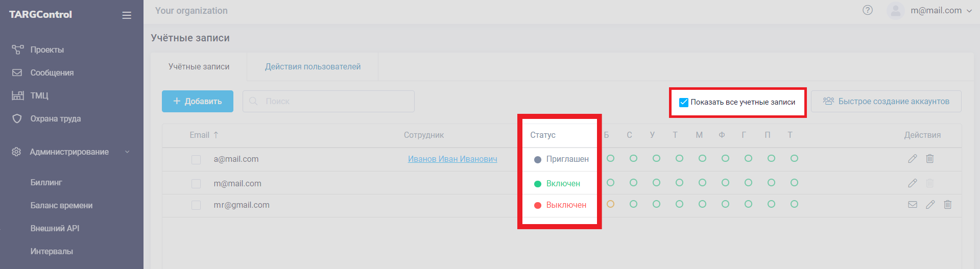Open the help question mark icon
The height and width of the screenshot is (269, 980).
pos(868,10)
